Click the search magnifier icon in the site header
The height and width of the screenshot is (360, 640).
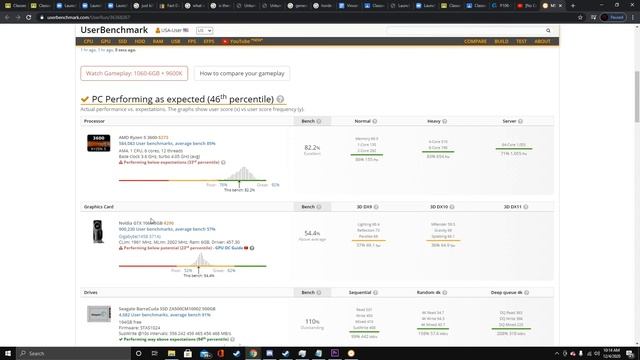[548, 31]
